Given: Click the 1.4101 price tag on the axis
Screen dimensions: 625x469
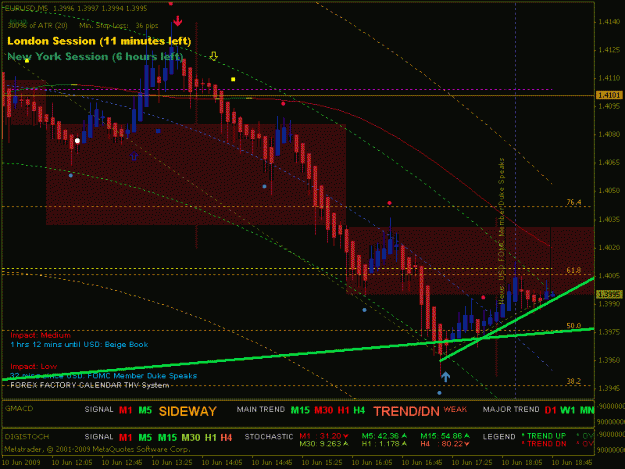Looking at the screenshot, I should tap(609, 95).
